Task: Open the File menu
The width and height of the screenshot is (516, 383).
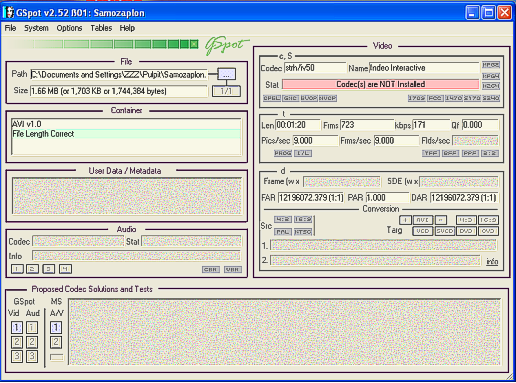Action: 10,28
